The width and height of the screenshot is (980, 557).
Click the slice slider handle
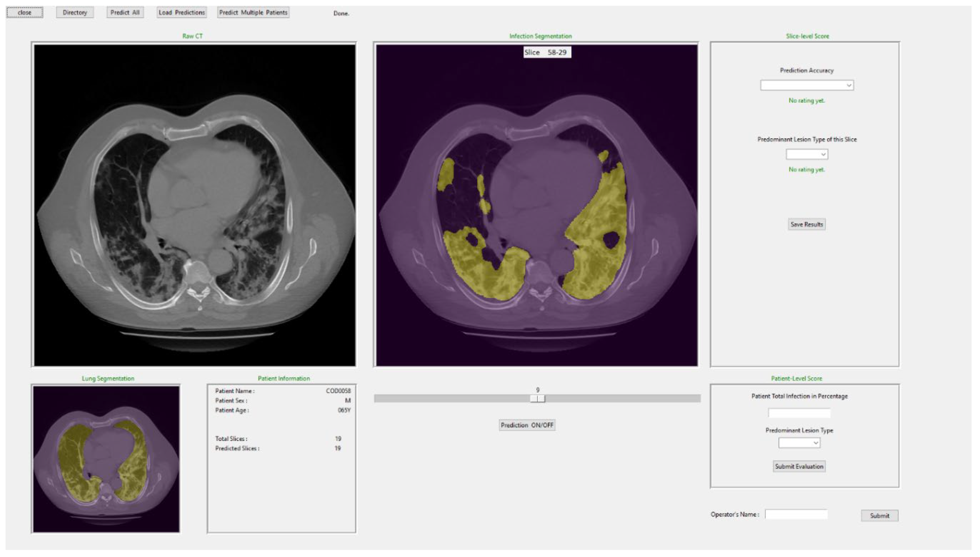(x=538, y=399)
